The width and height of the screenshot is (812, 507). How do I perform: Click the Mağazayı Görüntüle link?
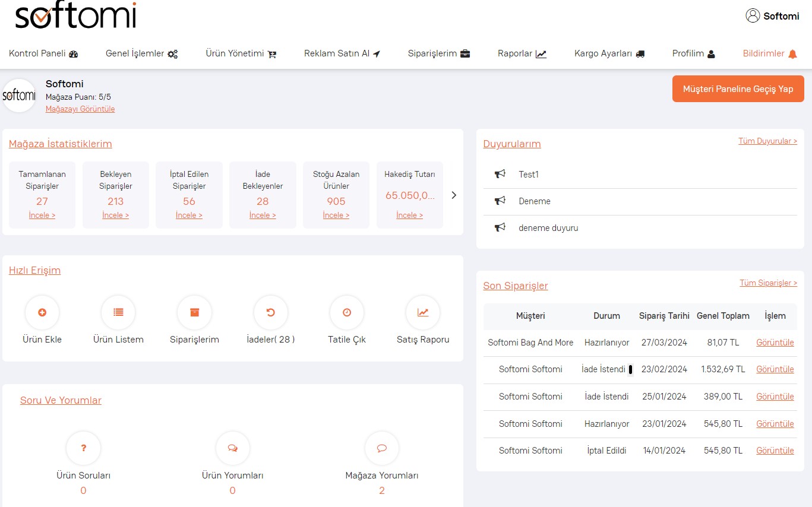click(80, 109)
